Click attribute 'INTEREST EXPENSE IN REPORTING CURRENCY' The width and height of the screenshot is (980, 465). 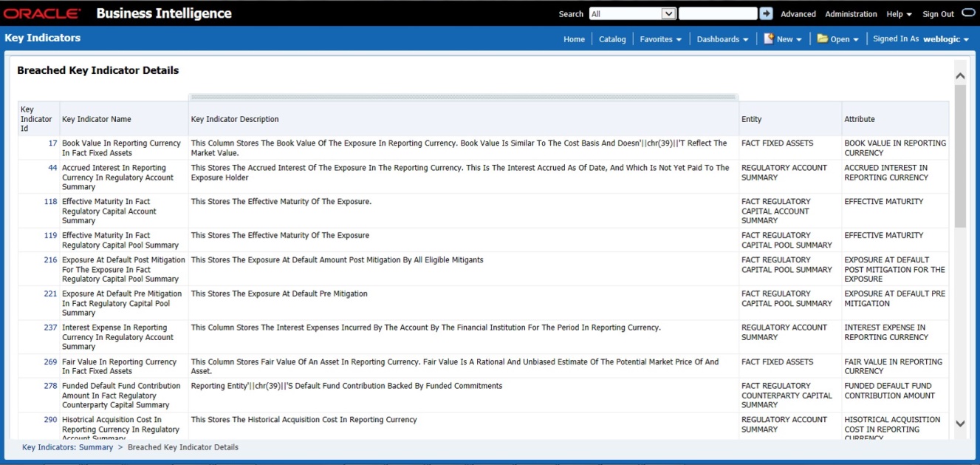point(886,332)
